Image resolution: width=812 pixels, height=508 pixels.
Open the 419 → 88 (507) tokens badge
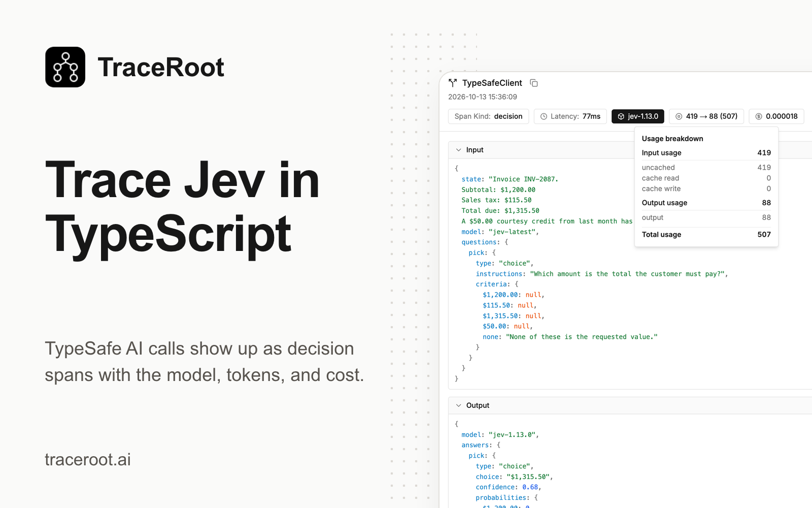(706, 116)
